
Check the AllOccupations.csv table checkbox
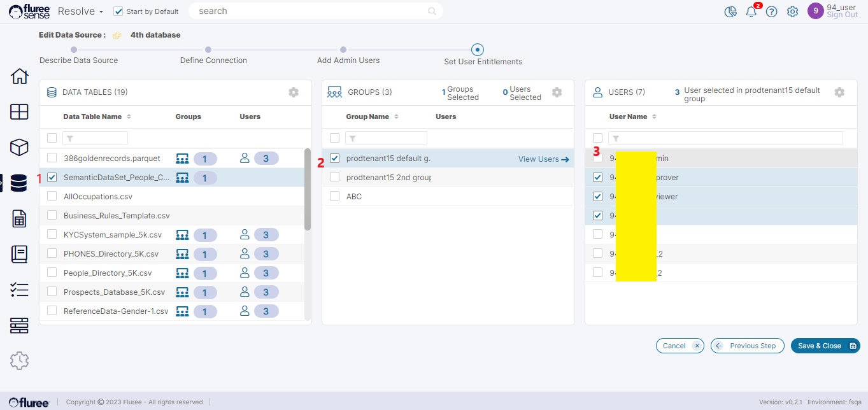[52, 197]
